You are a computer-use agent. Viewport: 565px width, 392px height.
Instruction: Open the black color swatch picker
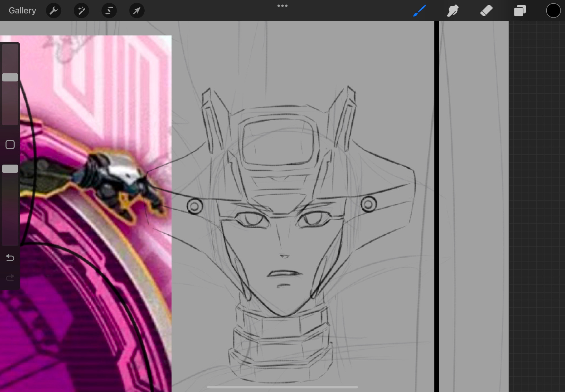tap(553, 11)
